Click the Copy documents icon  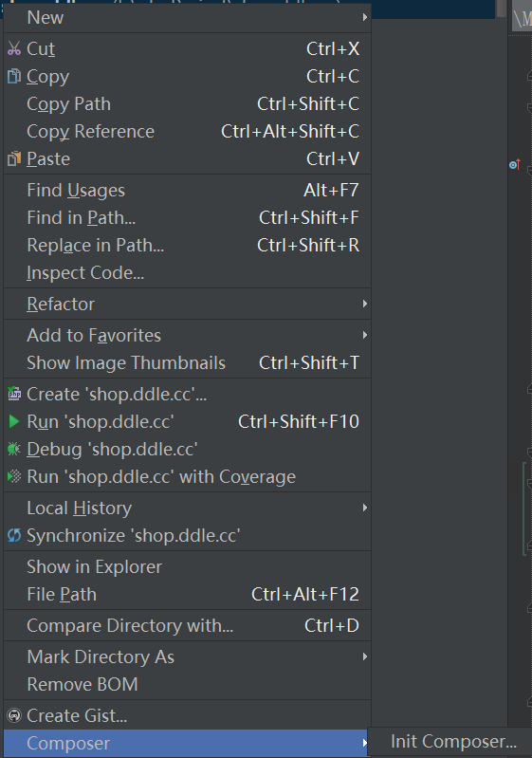pos(14,76)
